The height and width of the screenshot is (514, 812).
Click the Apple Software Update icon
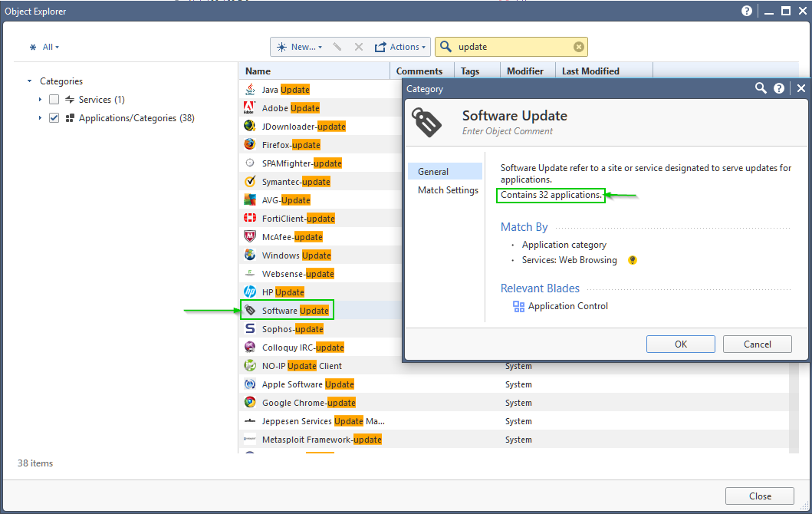coord(250,384)
